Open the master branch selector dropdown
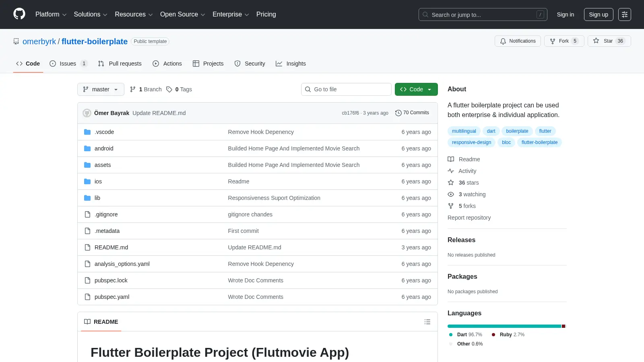This screenshot has width=644, height=362. coord(101,89)
